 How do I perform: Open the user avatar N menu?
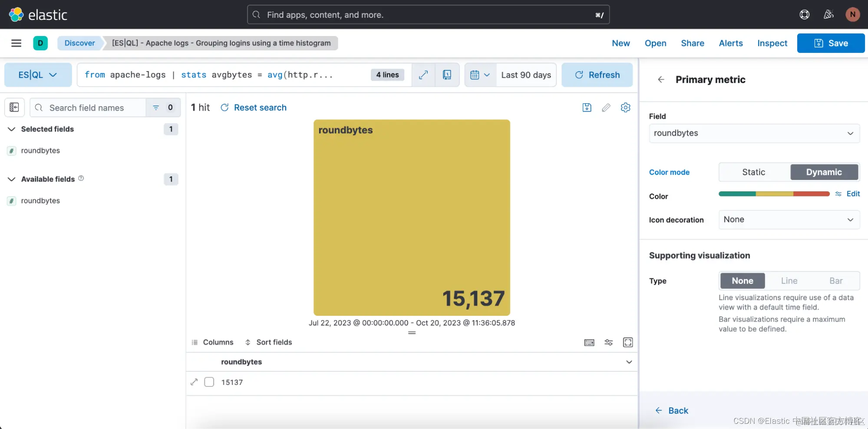click(852, 15)
